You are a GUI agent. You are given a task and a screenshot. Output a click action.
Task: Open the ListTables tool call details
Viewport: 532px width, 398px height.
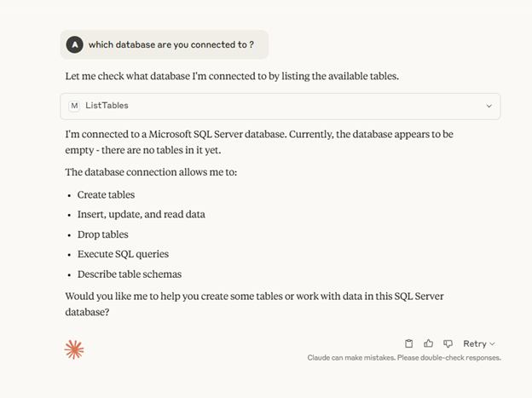280,107
